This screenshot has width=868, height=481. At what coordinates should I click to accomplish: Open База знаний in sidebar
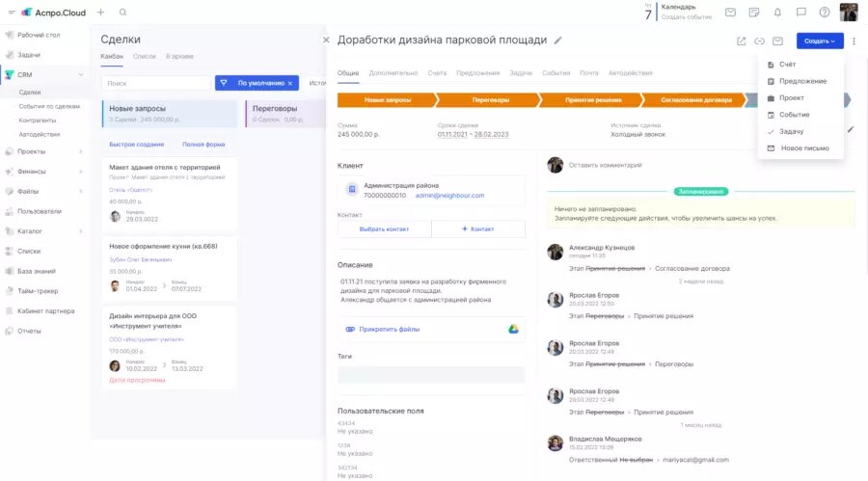(37, 271)
